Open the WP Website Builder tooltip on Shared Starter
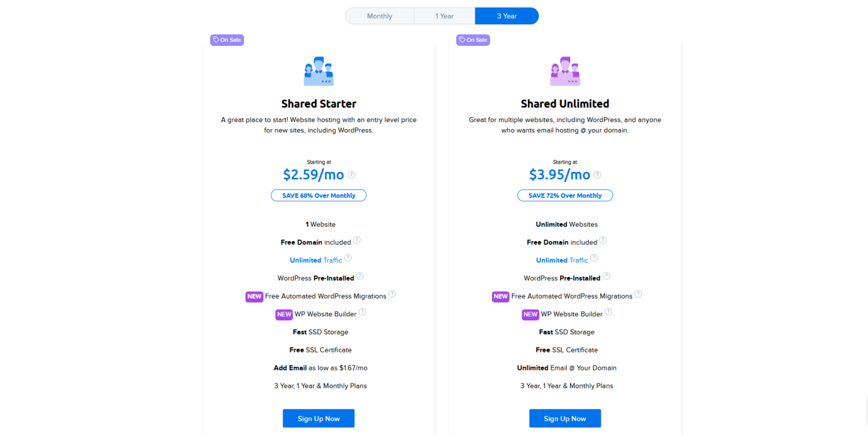This screenshot has width=868, height=435. [362, 312]
